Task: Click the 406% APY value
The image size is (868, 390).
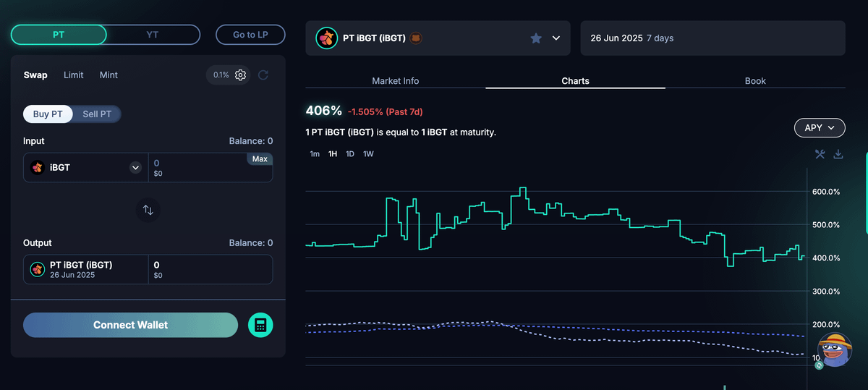Action: [324, 111]
